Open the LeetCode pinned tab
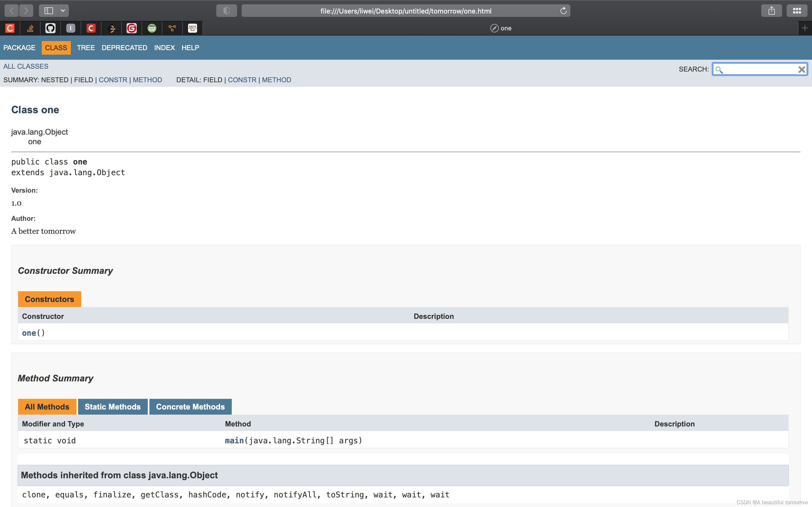The width and height of the screenshot is (812, 507). [x=112, y=28]
